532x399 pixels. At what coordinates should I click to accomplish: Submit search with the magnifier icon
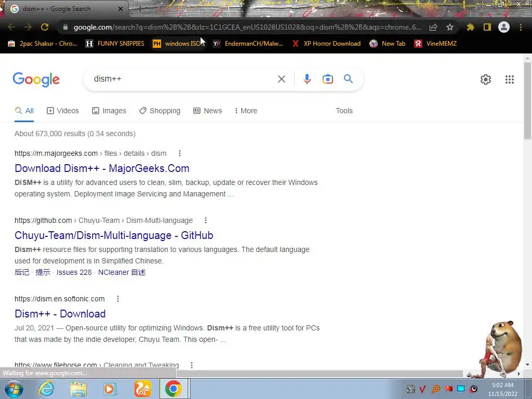pos(348,79)
